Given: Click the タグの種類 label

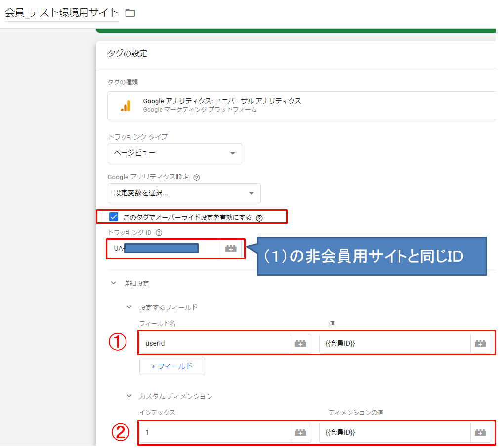Looking at the screenshot, I should tap(123, 82).
